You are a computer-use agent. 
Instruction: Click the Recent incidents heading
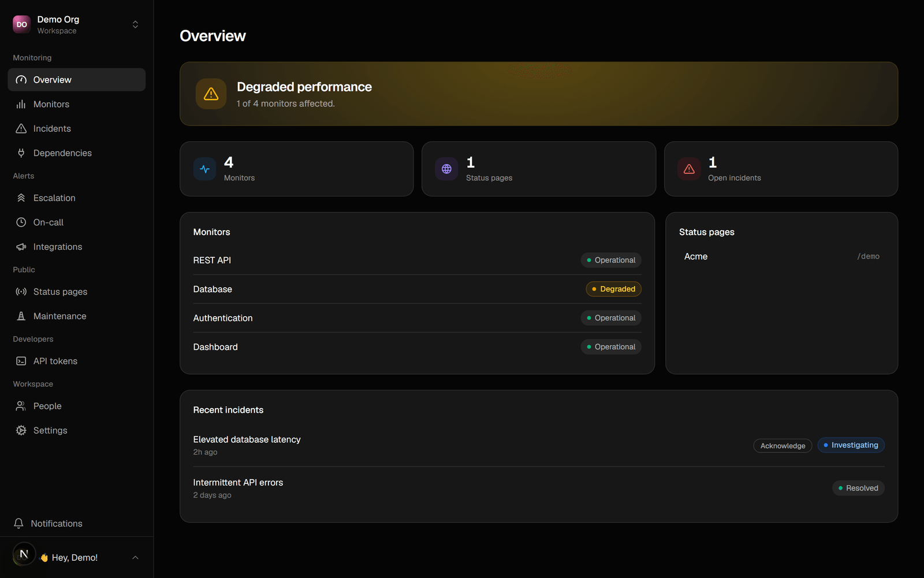(x=228, y=410)
